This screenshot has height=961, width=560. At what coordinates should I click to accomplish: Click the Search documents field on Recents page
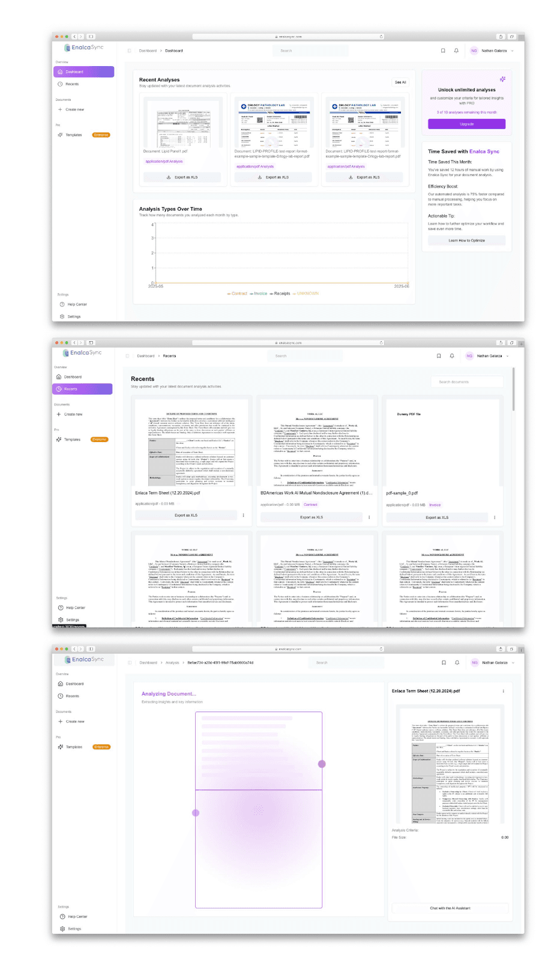pos(467,382)
